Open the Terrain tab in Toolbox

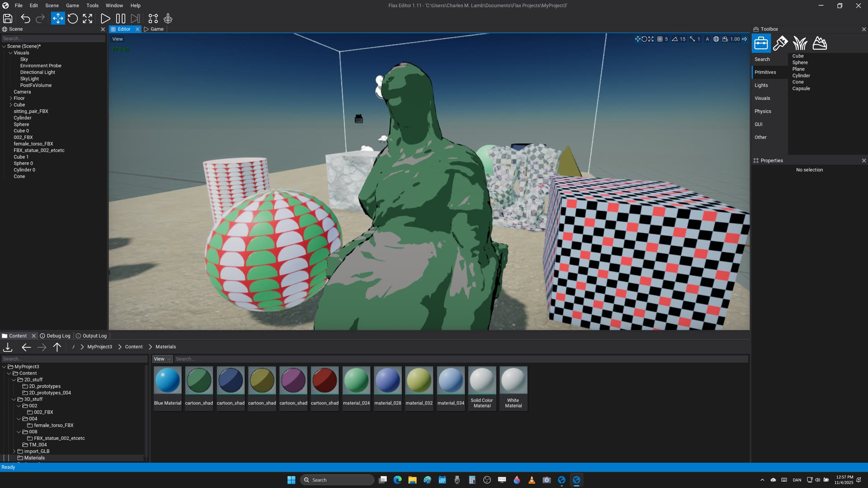(820, 43)
